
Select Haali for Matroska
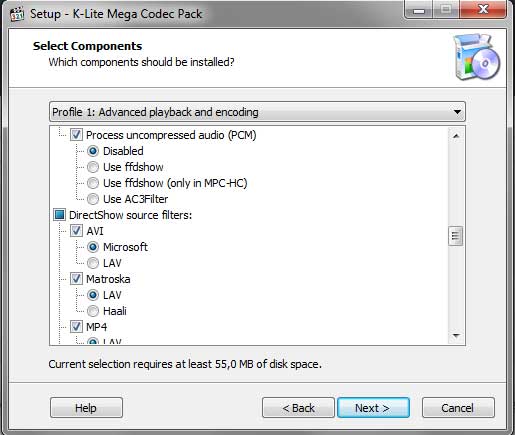point(93,311)
